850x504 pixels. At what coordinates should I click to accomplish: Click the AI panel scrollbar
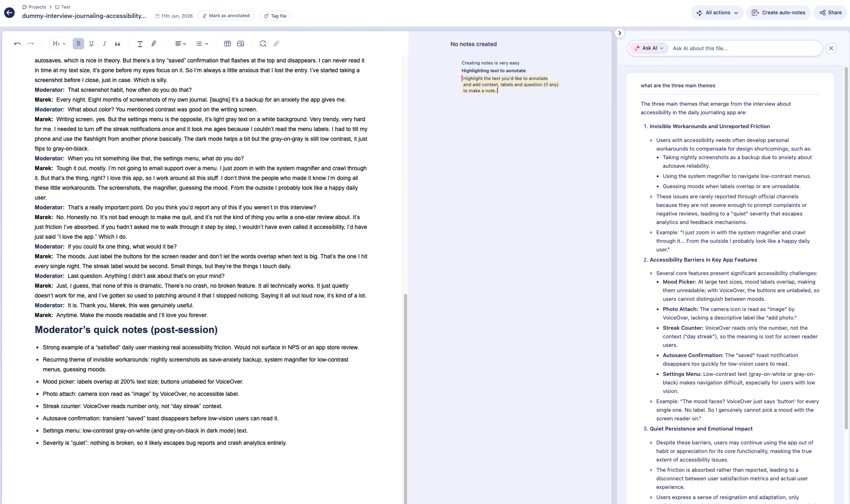(x=846, y=248)
